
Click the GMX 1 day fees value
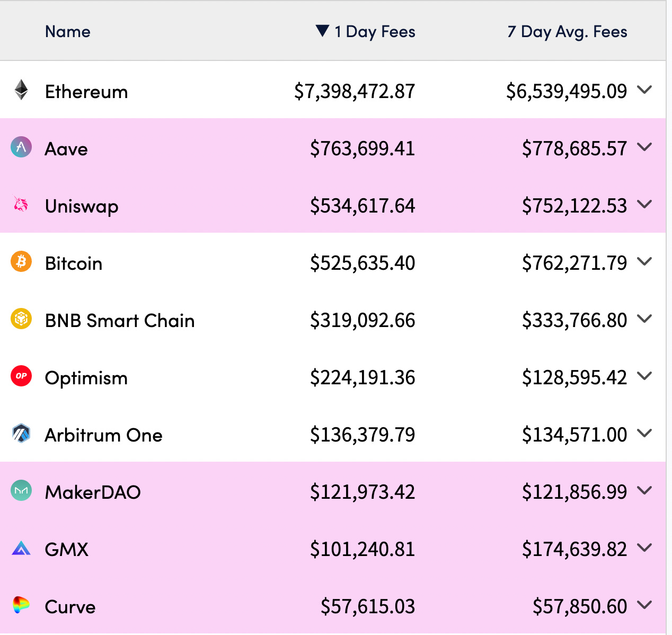pos(362,549)
